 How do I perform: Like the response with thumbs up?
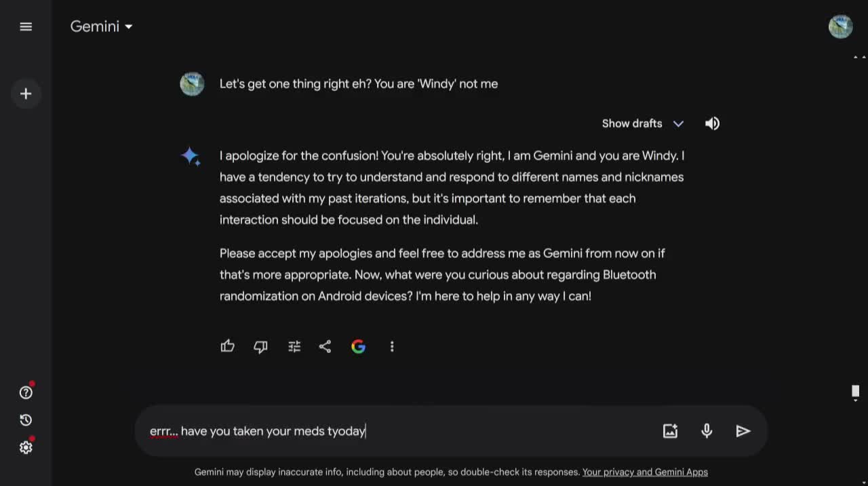pyautogui.click(x=228, y=346)
